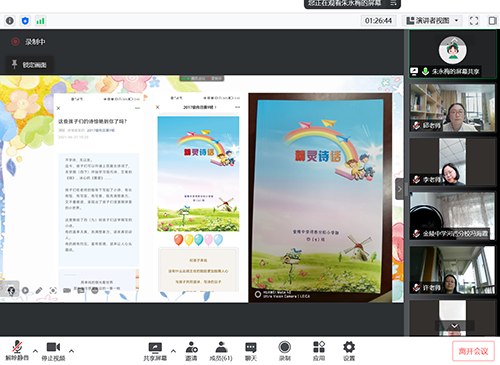500x365 pixels.
Task: Open the menu icon on the top sharing banner
Action: coord(393,3)
